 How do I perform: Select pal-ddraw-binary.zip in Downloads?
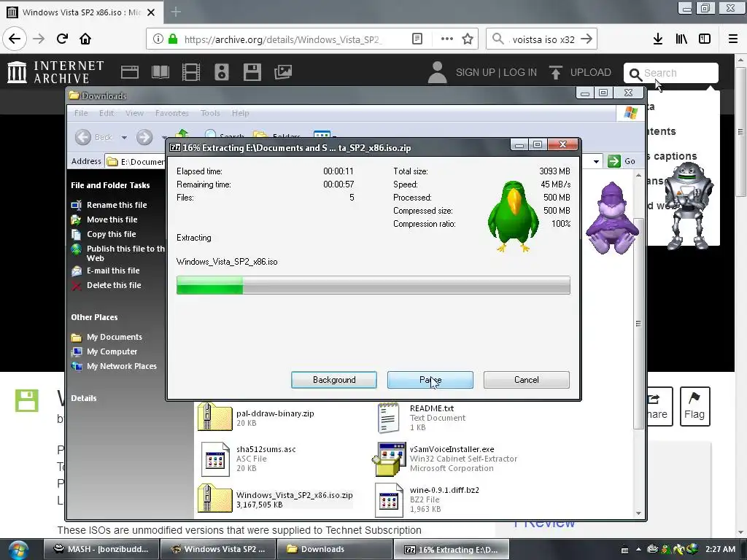pos(256,418)
